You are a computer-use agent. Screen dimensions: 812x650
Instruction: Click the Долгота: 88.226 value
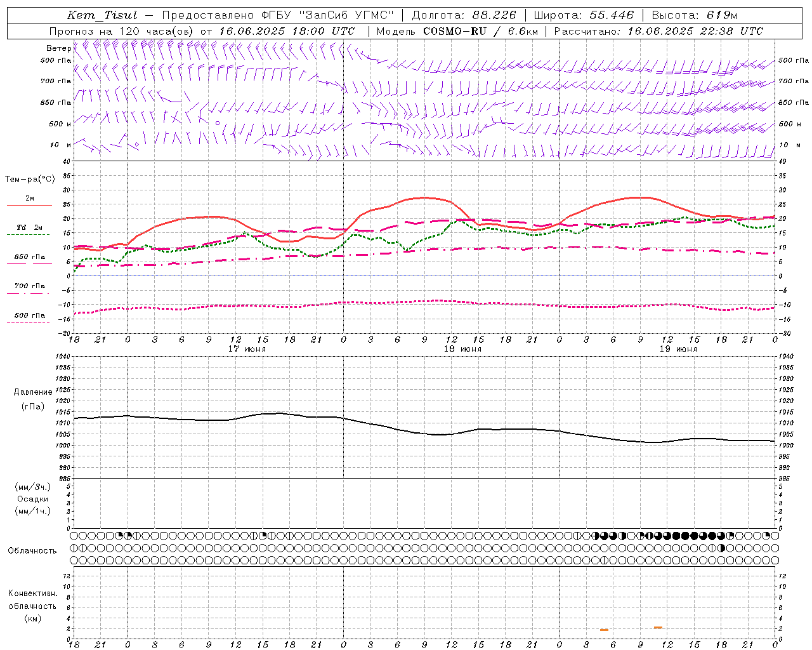point(464,15)
